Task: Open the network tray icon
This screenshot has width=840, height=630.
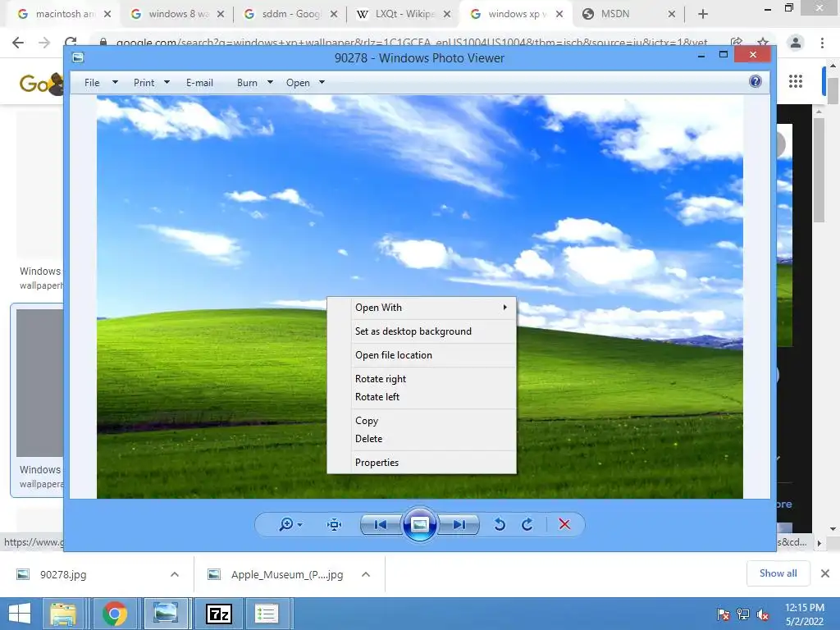Action: click(743, 614)
